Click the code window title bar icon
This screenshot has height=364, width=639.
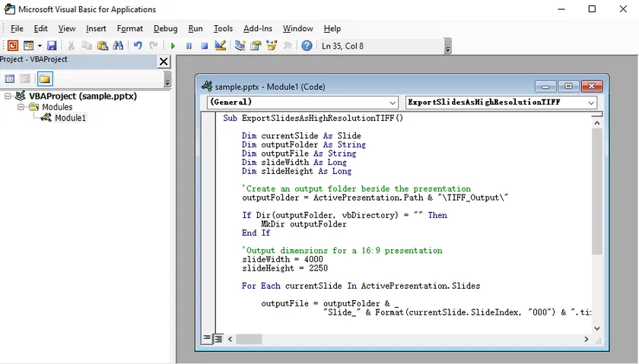(x=207, y=87)
